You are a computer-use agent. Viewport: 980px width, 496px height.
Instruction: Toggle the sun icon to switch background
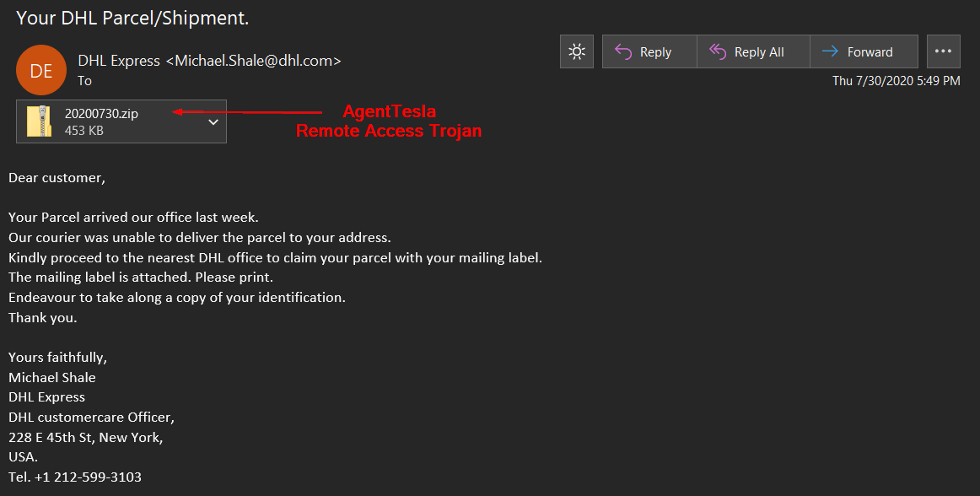[577, 52]
